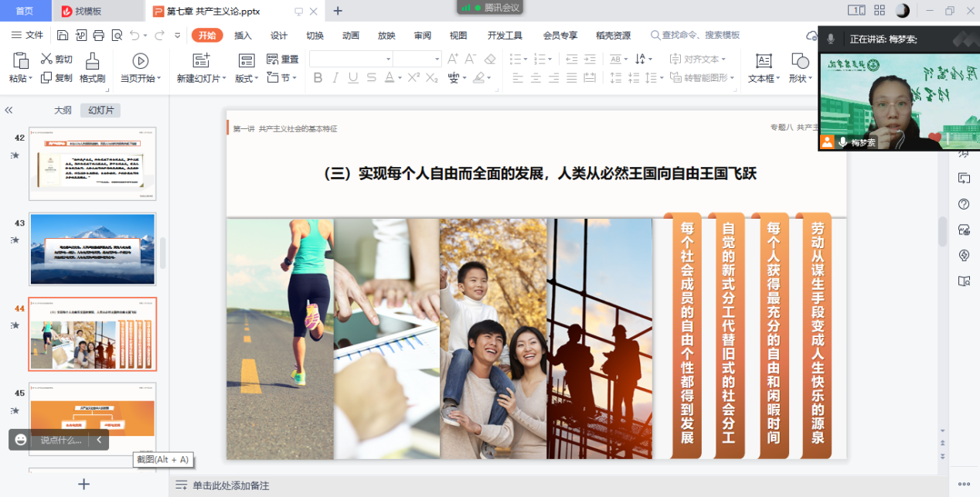Expand the Shapes (形状) dropdown
The width and height of the screenshot is (980, 497).
810,79
